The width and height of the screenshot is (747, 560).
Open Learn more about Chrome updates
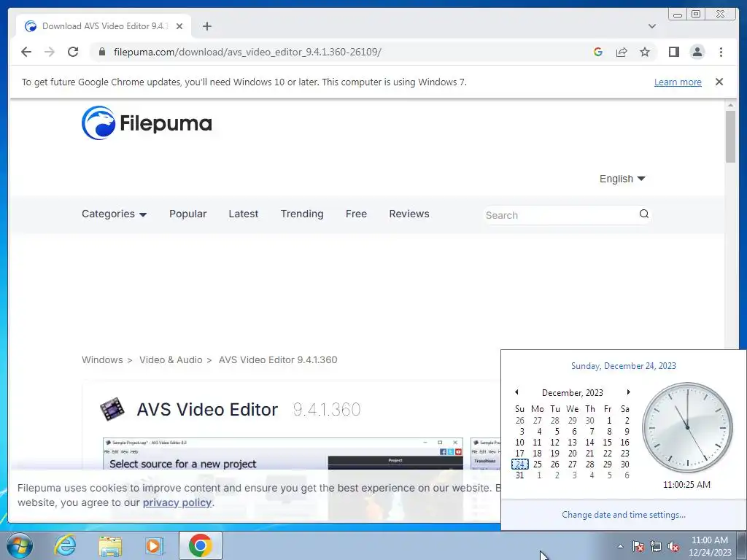[x=678, y=82]
